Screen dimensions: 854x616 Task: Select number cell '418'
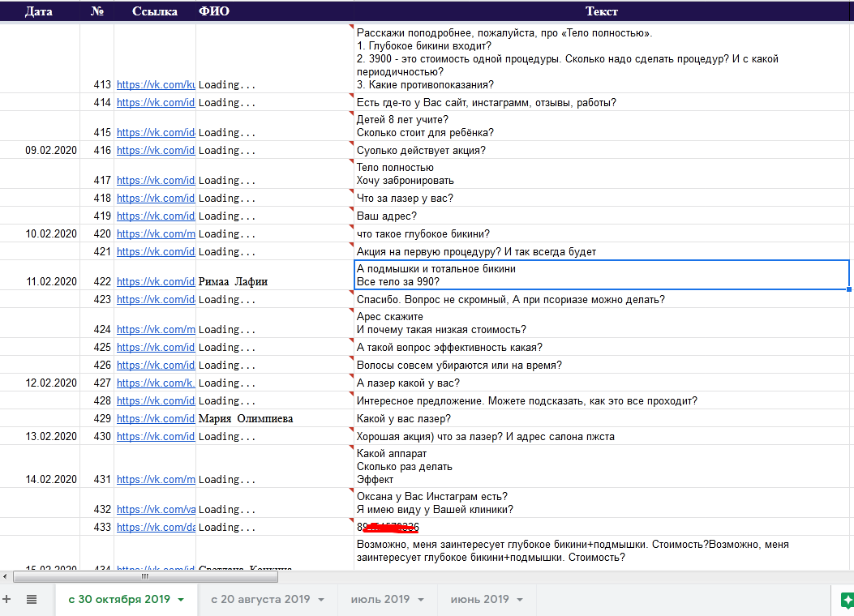97,198
